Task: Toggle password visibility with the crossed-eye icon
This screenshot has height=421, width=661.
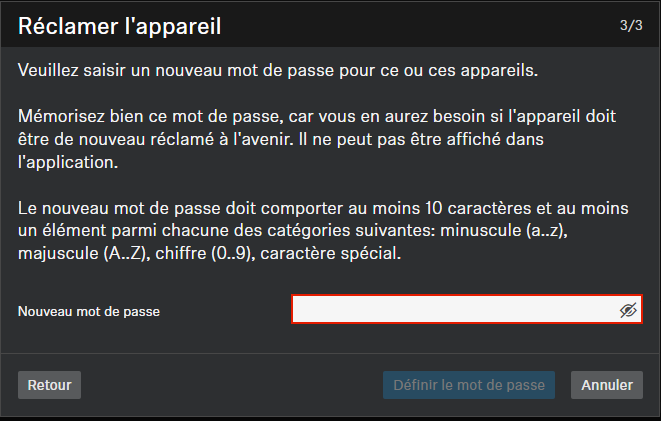Action: tap(628, 310)
